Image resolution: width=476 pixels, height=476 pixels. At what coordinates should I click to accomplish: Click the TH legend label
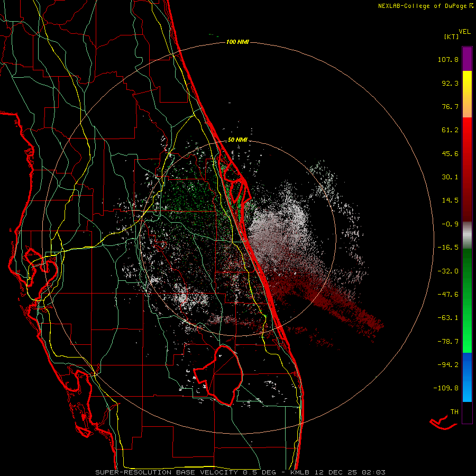[454, 412]
